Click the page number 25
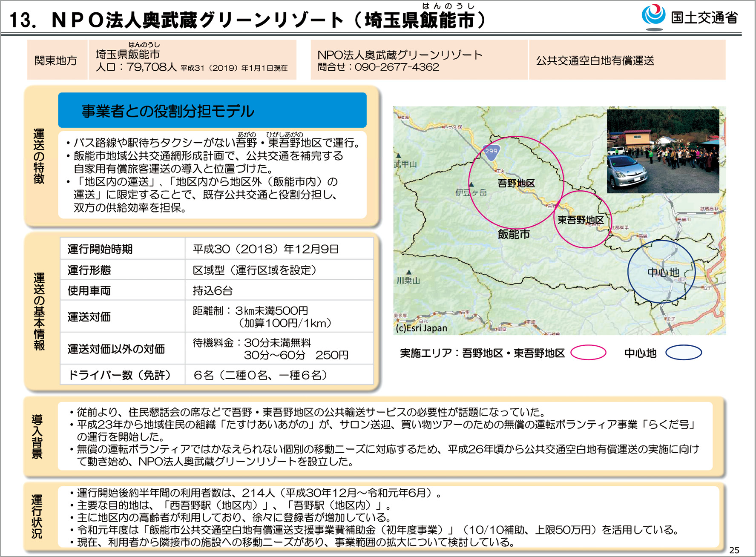This screenshot has height=557, width=756. (x=734, y=550)
